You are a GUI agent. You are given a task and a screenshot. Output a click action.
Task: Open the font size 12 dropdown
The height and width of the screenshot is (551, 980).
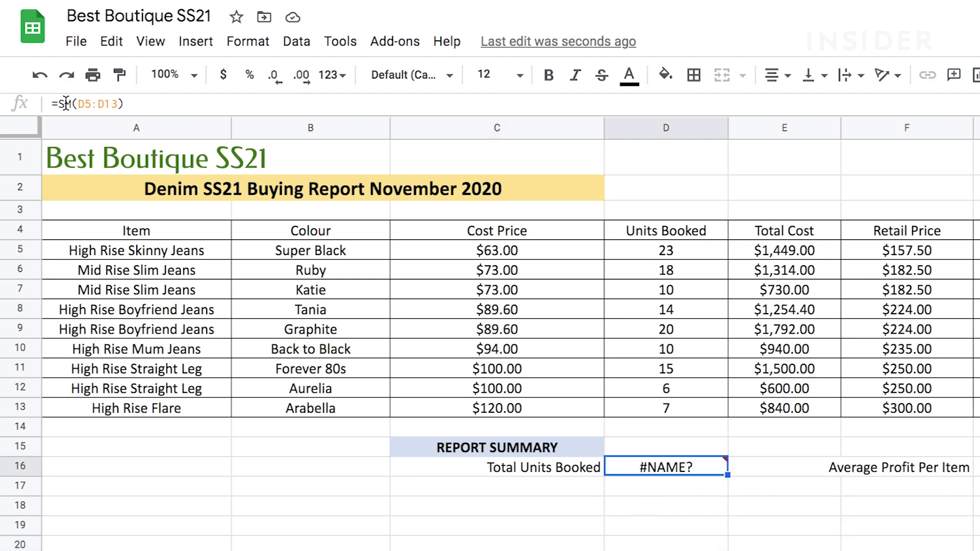point(500,74)
